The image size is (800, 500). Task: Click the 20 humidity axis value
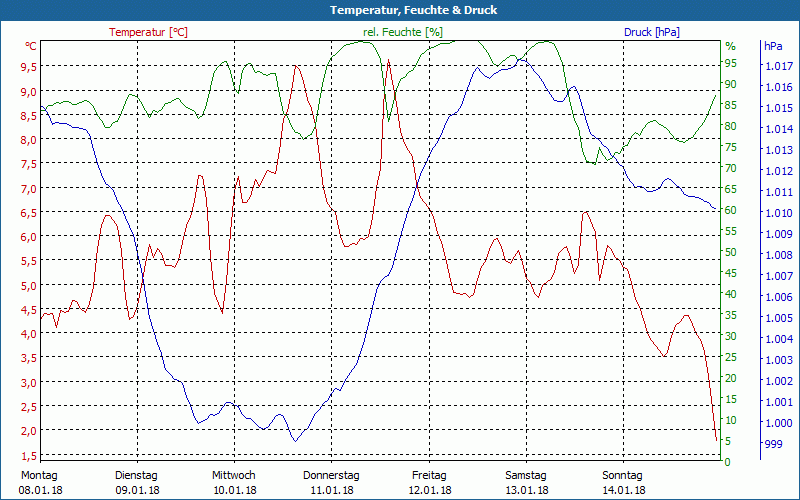(x=731, y=378)
